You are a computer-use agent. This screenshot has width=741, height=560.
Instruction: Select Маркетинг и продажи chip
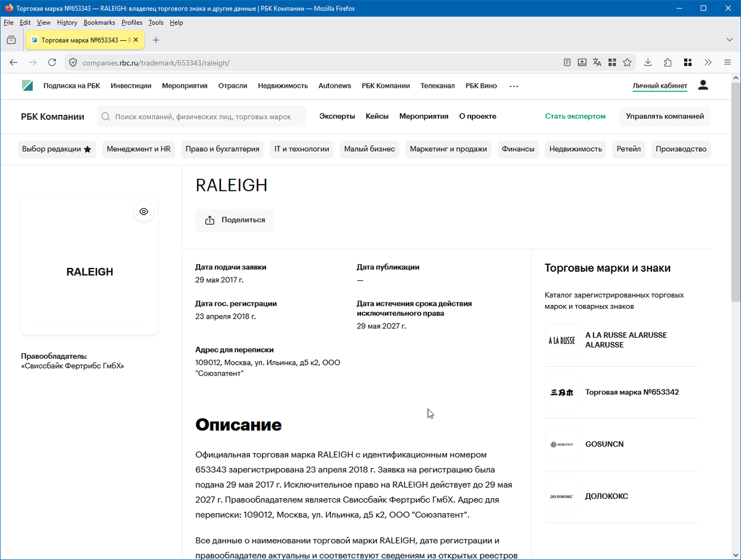448,149
